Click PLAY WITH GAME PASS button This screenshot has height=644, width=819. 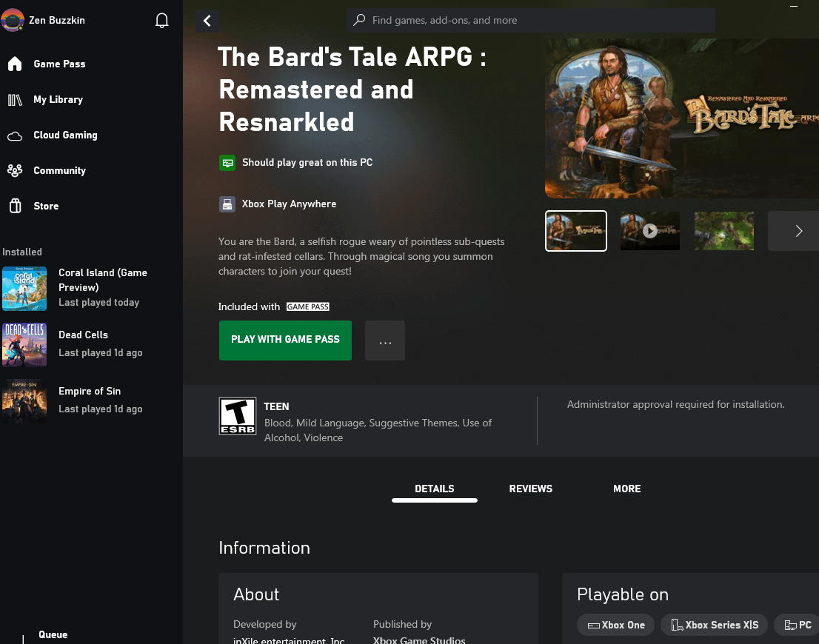pyautogui.click(x=285, y=340)
